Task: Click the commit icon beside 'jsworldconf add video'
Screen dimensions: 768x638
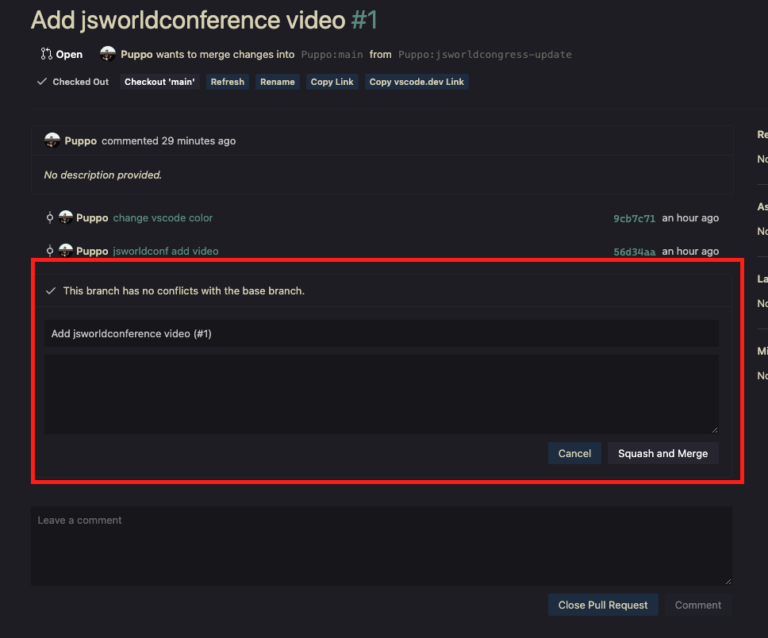Action: (50, 251)
